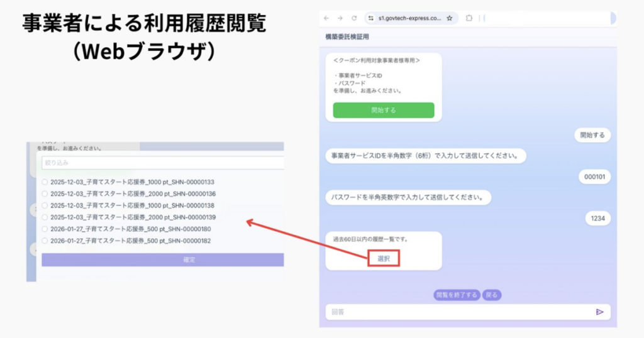Choose the SHN-00000180 history entry

pyautogui.click(x=45, y=229)
